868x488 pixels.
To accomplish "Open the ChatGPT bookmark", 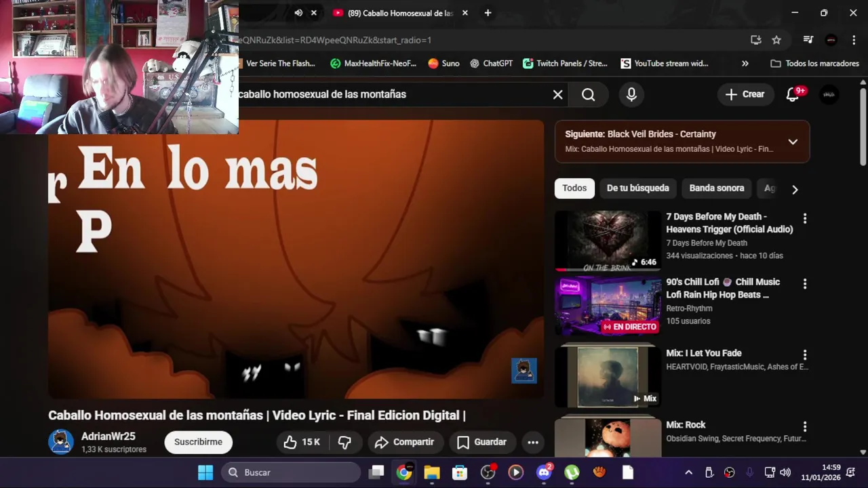I will 490,63.
